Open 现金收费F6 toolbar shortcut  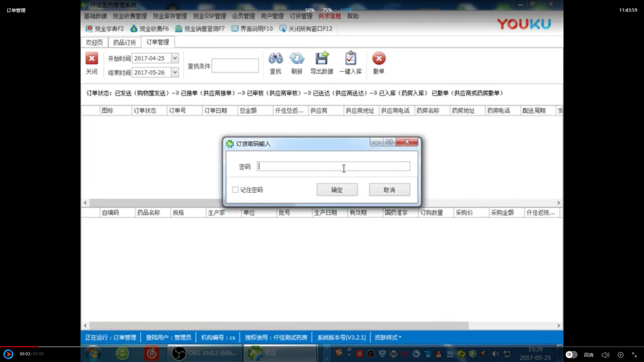coord(150,29)
